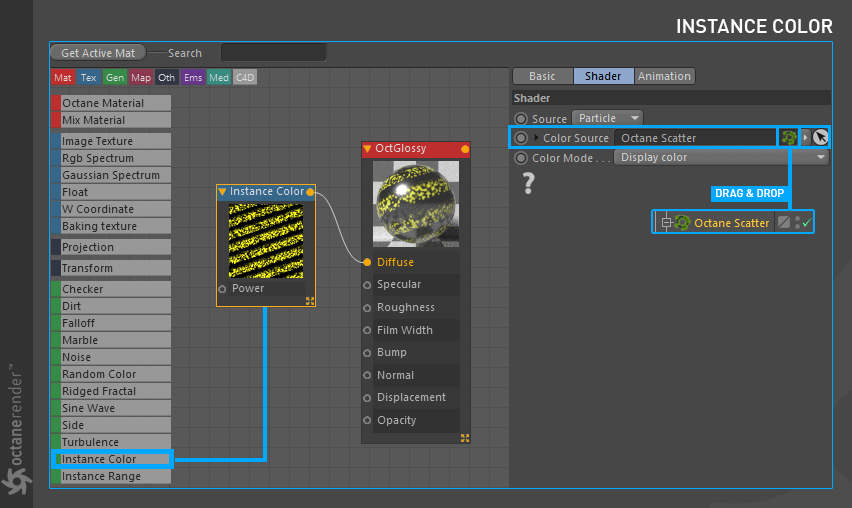This screenshot has width=852, height=508.
Task: Click the Octane Scatter icon beside Color Source
Action: [x=789, y=137]
